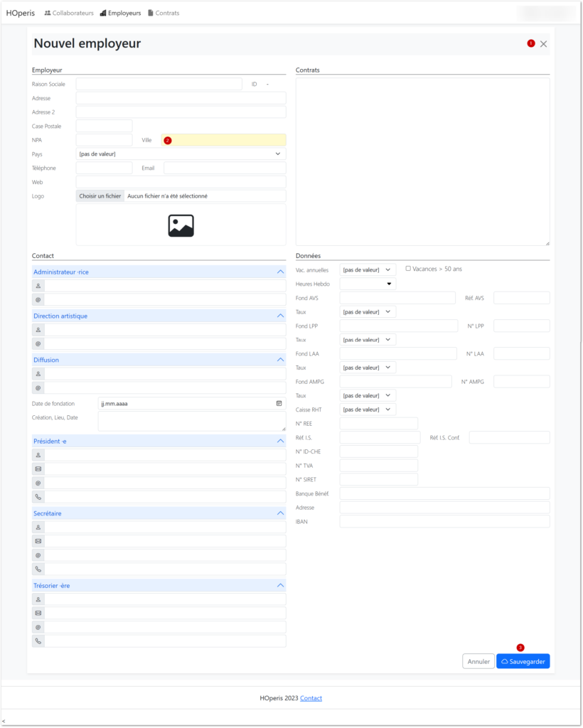Viewport: 583px width, 728px height.
Task: Collapse the Diffusion contact section
Action: pos(280,360)
